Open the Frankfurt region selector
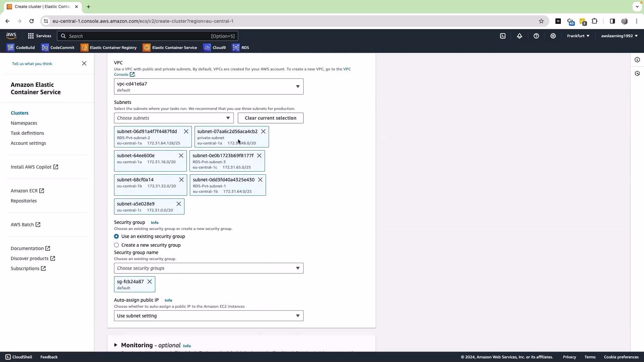The height and width of the screenshot is (362, 644). point(578,36)
